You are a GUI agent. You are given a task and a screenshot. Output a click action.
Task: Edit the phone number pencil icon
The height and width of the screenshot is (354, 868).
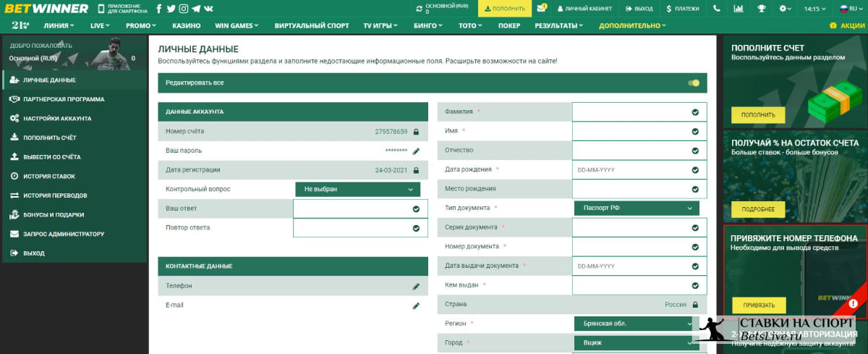[416, 287]
